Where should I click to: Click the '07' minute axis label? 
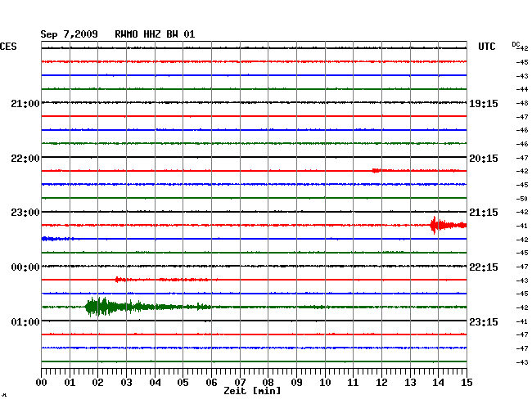240,383
